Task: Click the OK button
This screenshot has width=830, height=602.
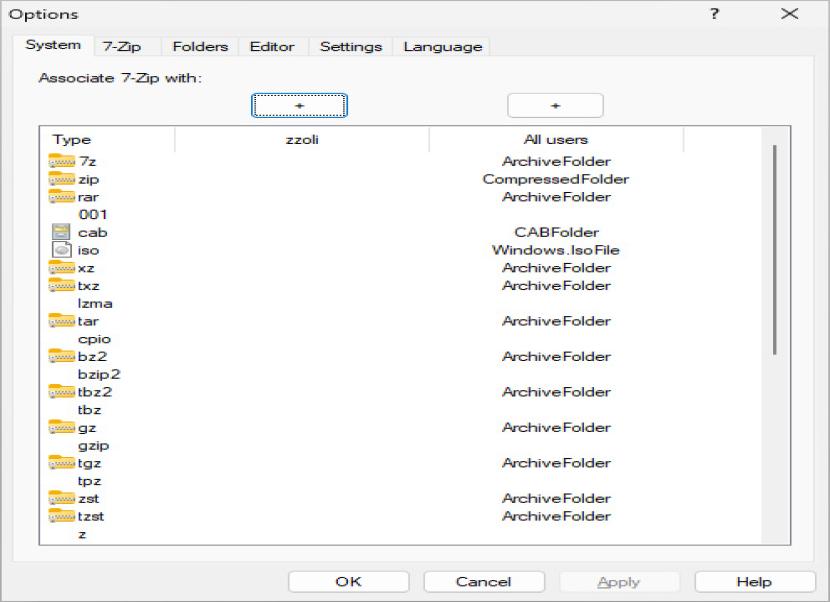Action: point(348,582)
